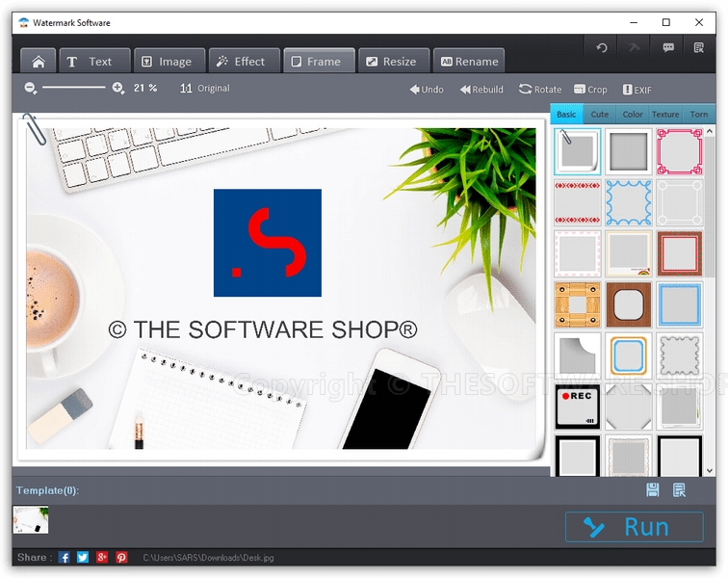728x578 pixels.
Task: Open the Text watermark tab
Action: [x=94, y=61]
